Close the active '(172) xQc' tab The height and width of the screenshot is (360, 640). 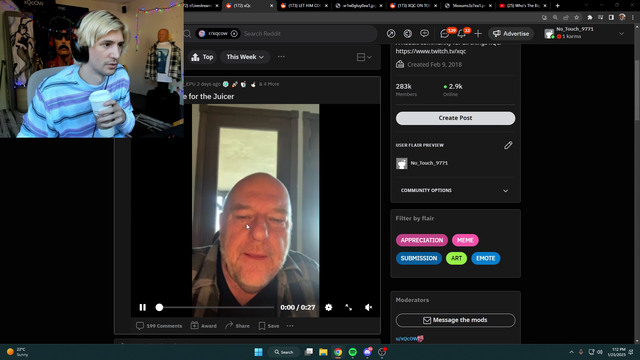coord(271,6)
